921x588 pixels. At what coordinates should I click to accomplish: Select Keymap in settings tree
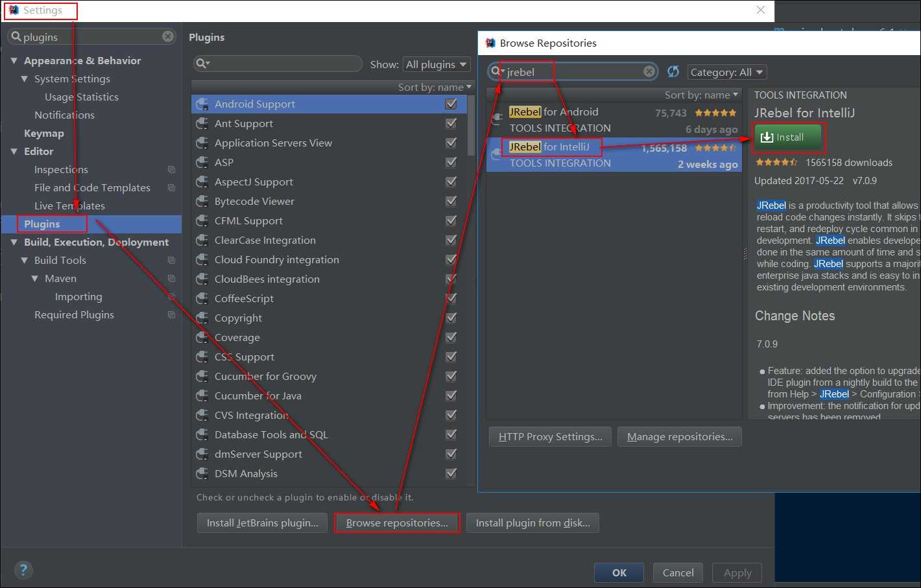44,133
